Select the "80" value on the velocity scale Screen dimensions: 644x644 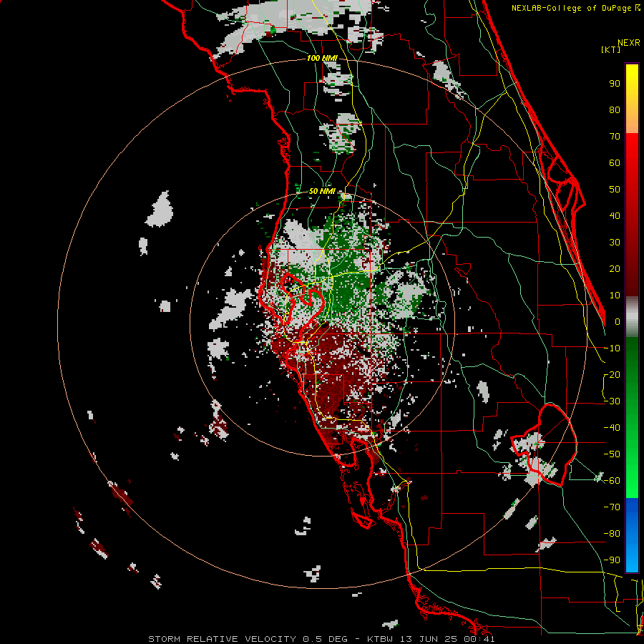pos(615,110)
